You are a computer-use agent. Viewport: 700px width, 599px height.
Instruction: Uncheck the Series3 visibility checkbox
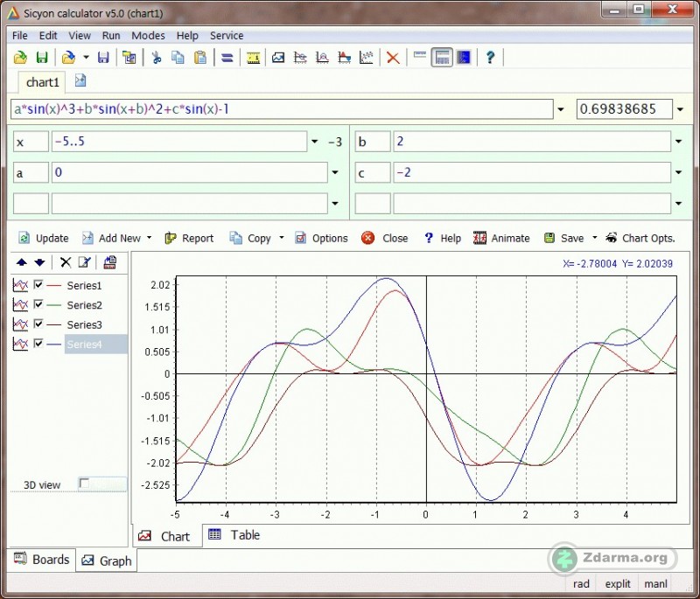click(38, 324)
